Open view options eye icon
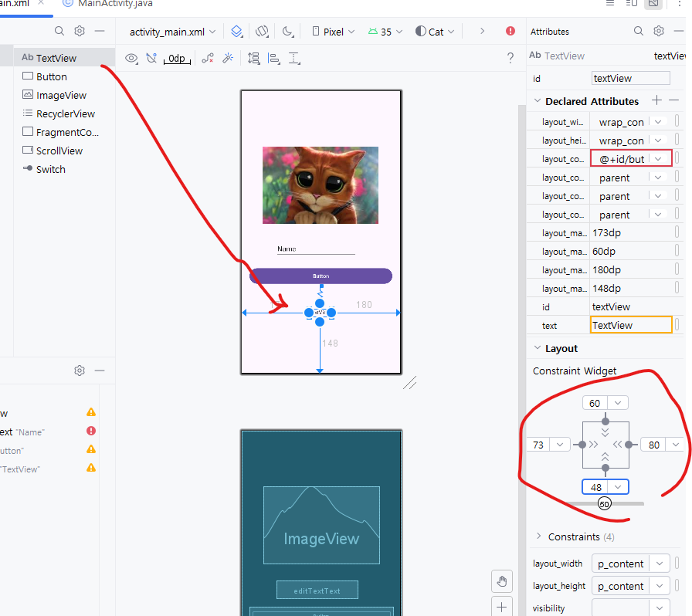The image size is (692, 616). point(131,58)
